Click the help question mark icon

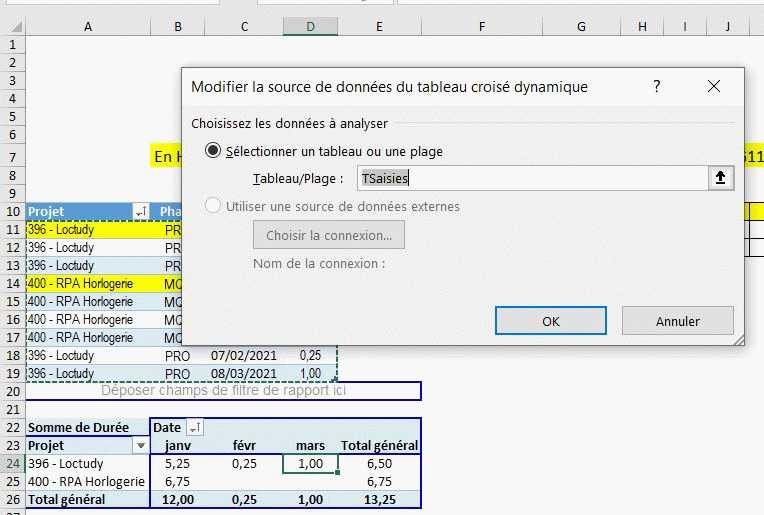[x=657, y=87]
